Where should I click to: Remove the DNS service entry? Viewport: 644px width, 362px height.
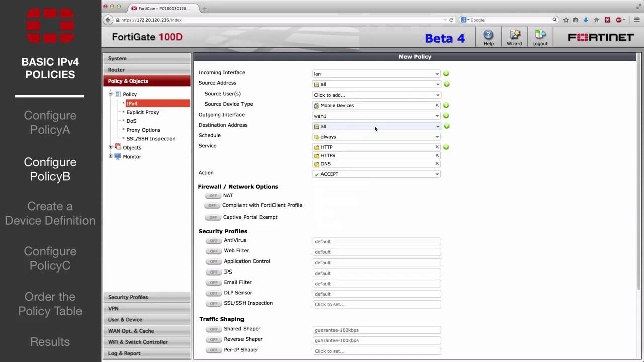(437, 164)
